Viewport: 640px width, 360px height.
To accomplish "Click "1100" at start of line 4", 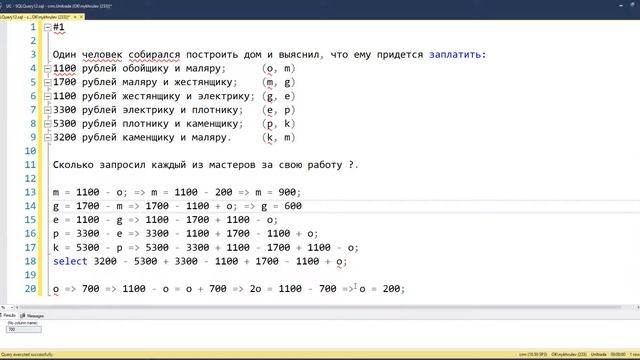I will (x=64, y=69).
